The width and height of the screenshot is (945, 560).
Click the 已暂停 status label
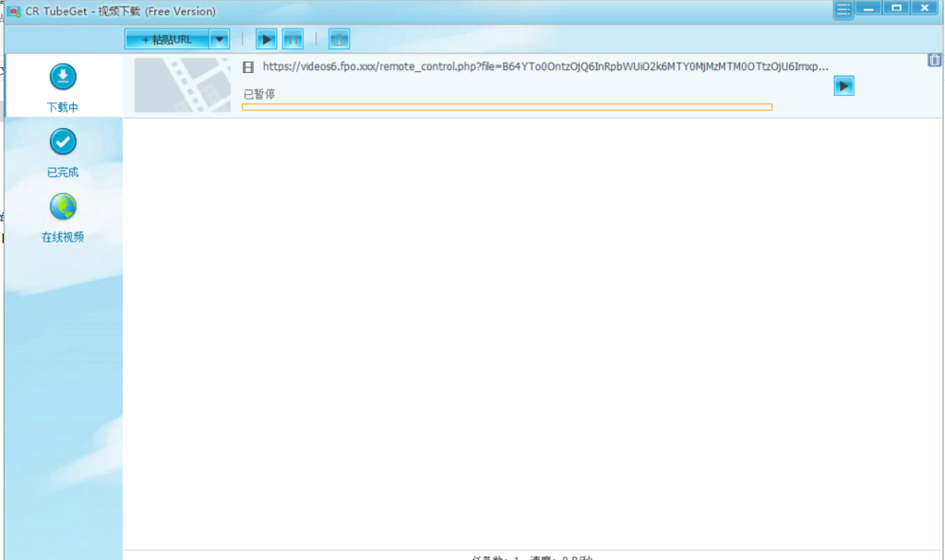(x=259, y=94)
